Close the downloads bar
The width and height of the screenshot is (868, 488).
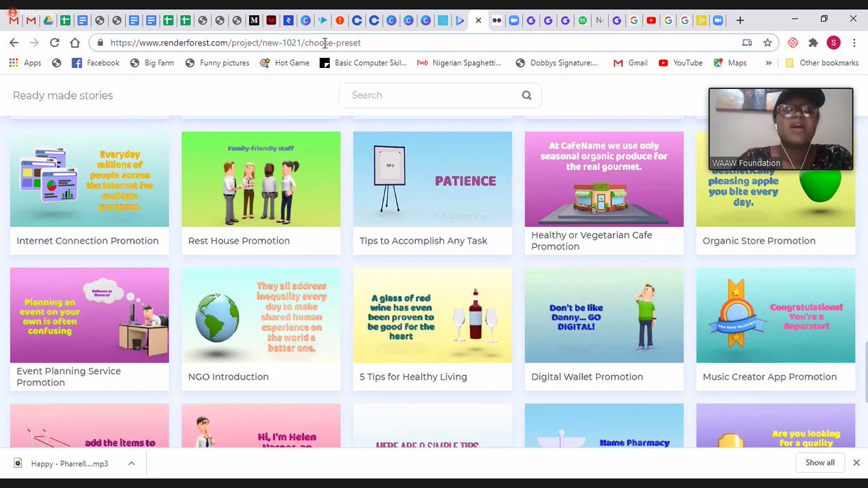(856, 463)
